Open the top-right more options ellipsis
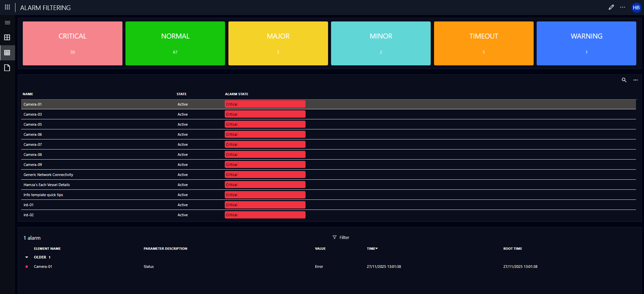The width and height of the screenshot is (644, 294). coord(623,7)
